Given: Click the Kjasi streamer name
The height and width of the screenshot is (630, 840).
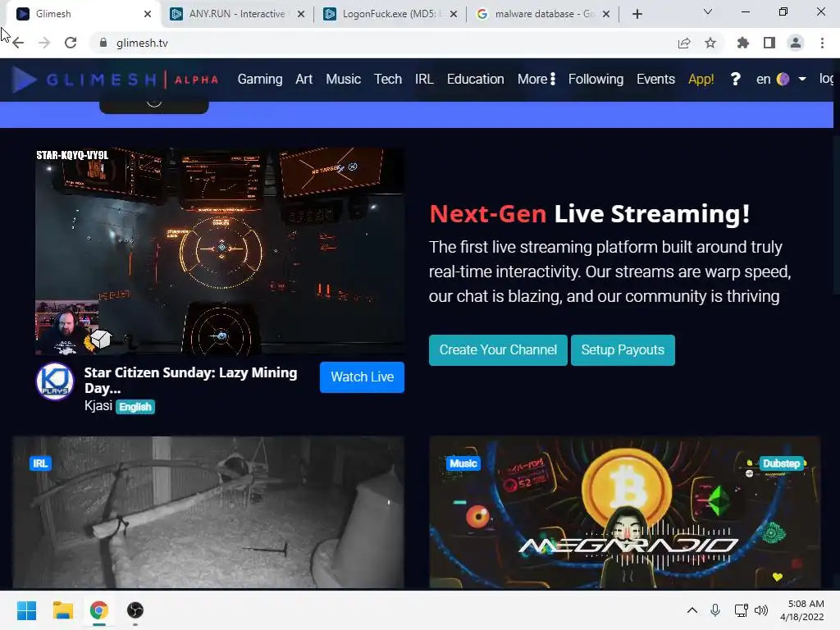Looking at the screenshot, I should [x=98, y=405].
